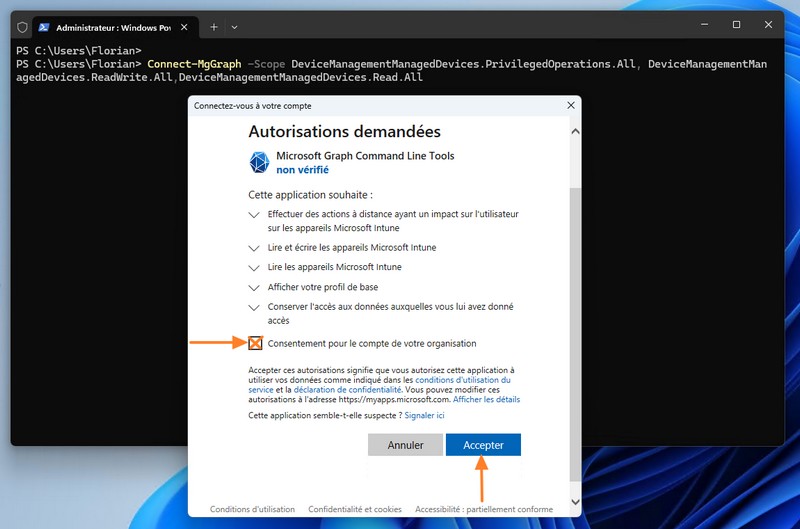Click the dialog vertical scrollbar thumb
The image size is (800, 529).
point(575,334)
